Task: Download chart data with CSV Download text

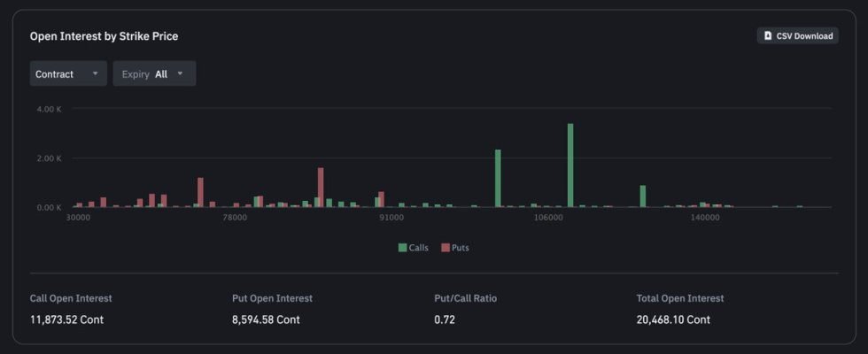Action: coord(804,36)
